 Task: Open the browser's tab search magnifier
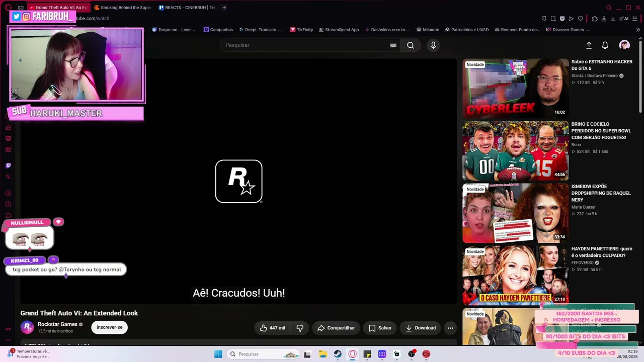[x=609, y=8]
